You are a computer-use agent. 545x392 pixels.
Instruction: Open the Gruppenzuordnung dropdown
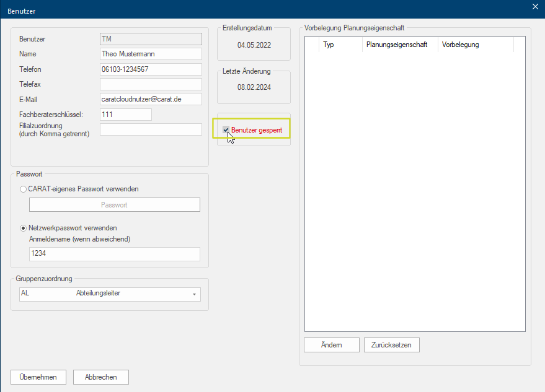[194, 294]
